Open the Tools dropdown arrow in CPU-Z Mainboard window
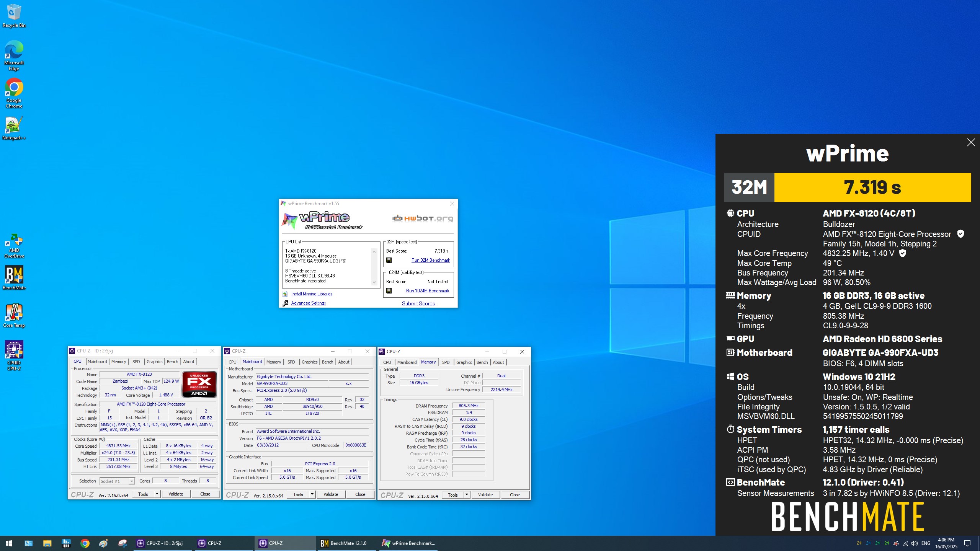Viewport: 980px width, 551px height. [x=312, y=494]
